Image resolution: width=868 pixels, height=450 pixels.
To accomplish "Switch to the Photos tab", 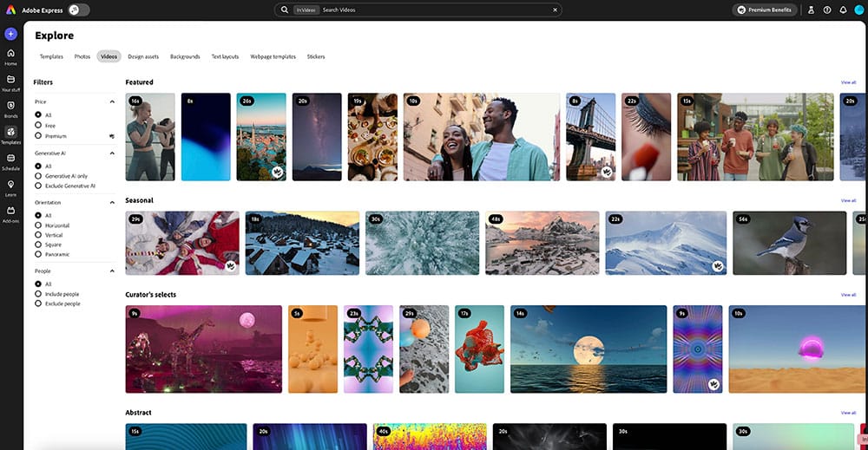I will click(x=82, y=56).
